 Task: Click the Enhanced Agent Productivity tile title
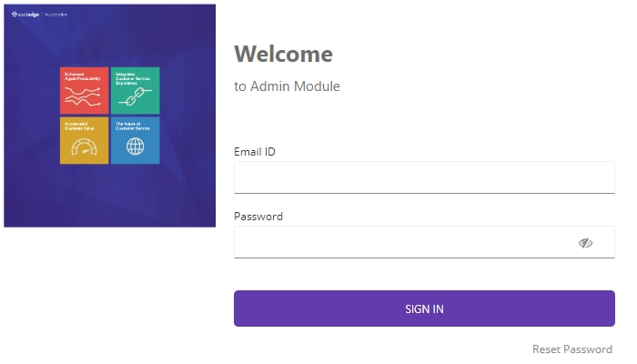coord(83,76)
